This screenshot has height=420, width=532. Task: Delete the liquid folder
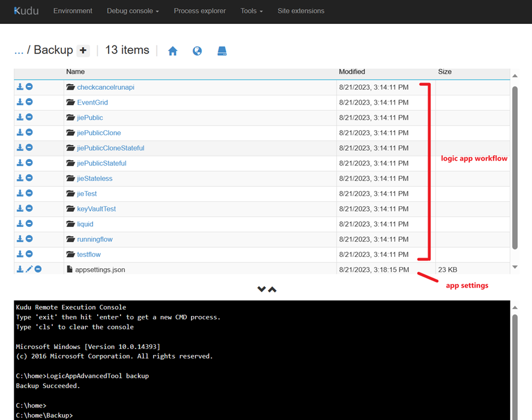(x=29, y=223)
